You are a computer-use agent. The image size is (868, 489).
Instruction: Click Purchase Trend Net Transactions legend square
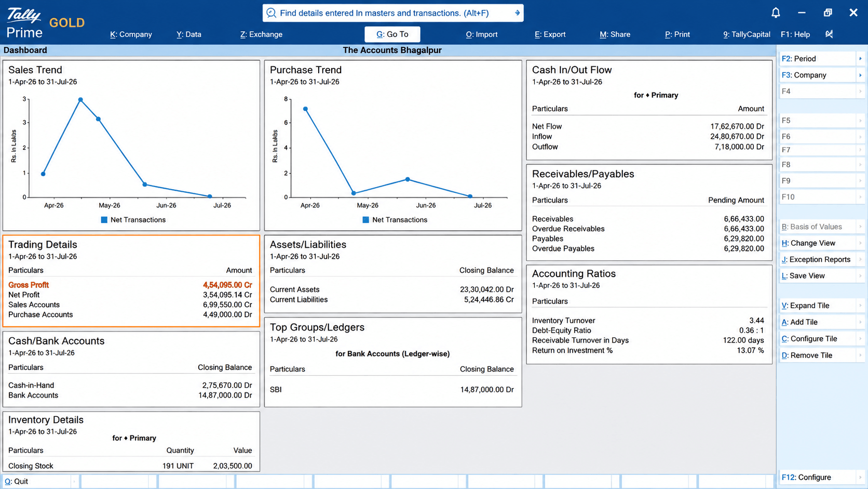365,220
